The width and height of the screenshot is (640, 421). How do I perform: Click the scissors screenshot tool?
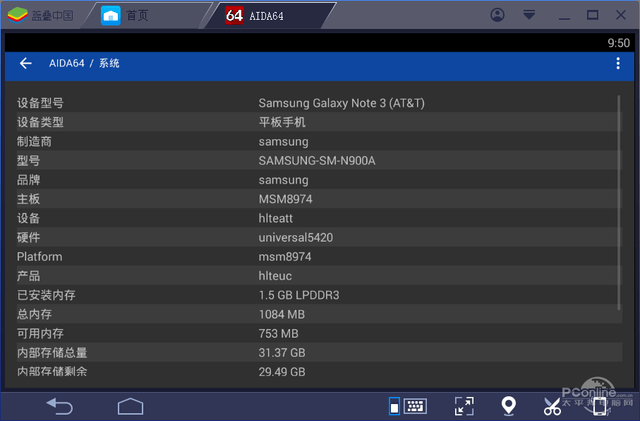pos(552,406)
